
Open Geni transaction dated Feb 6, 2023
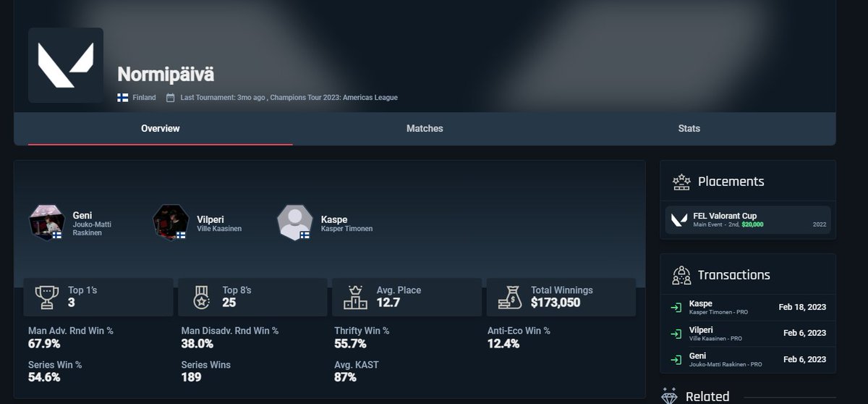748,360
